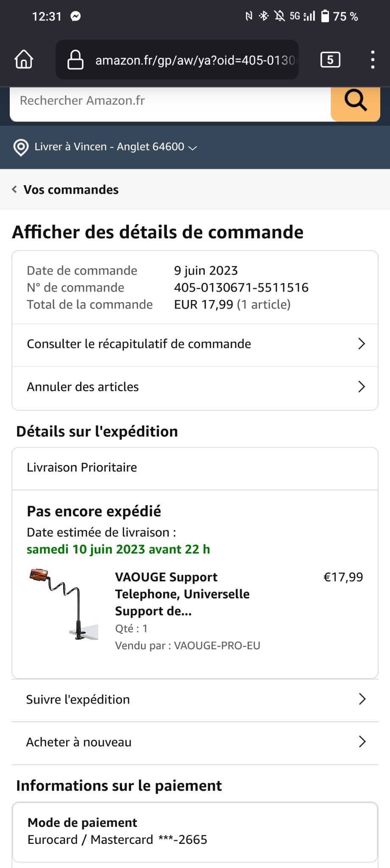Tap the phone holder product thumbnail
Screen dimensions: 390x868
[x=64, y=604]
